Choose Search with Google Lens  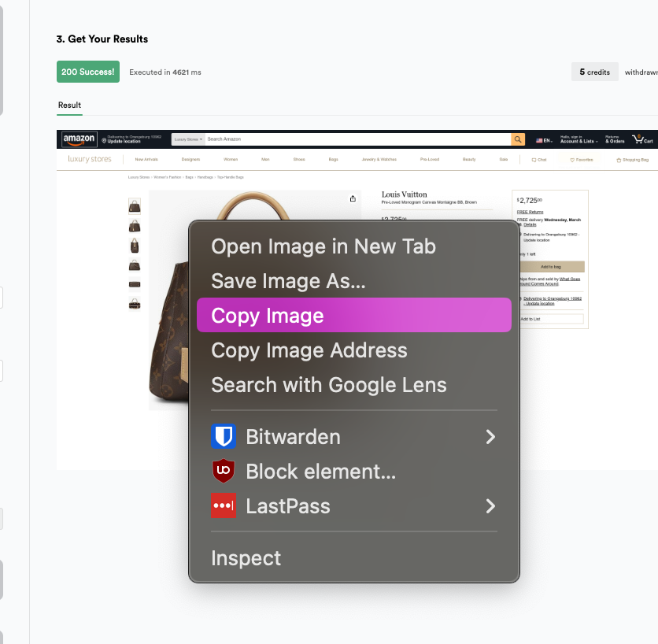[x=353, y=385]
